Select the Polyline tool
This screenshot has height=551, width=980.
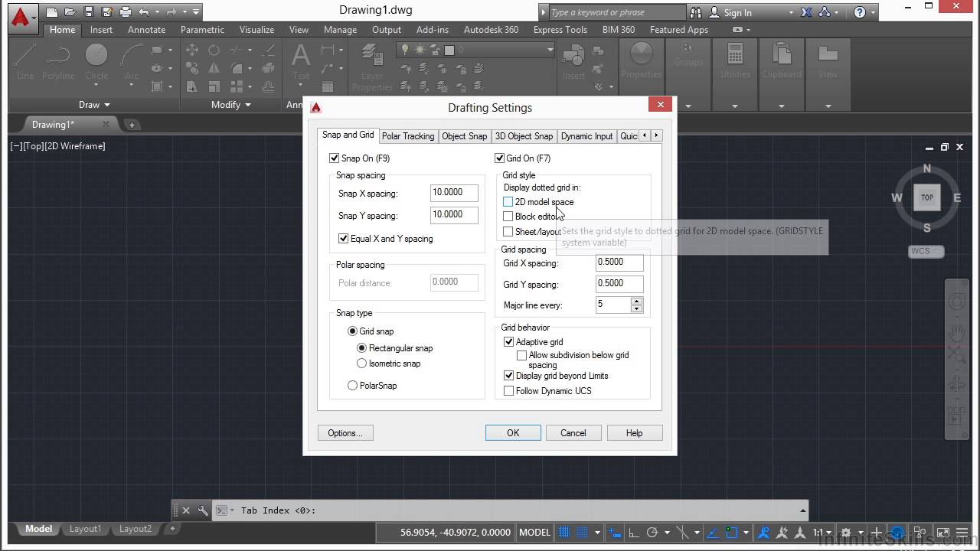coord(58,61)
